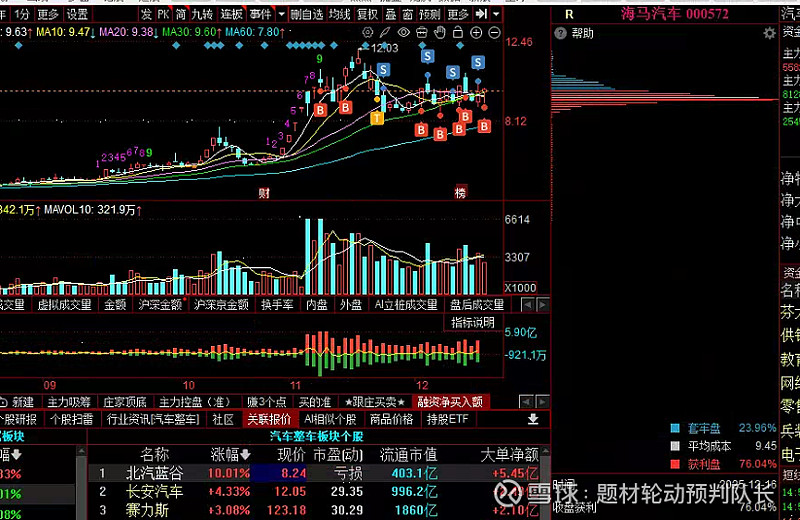Click 删自选 to remove from watchlist
This screenshot has height=520, width=800.
click(x=307, y=14)
